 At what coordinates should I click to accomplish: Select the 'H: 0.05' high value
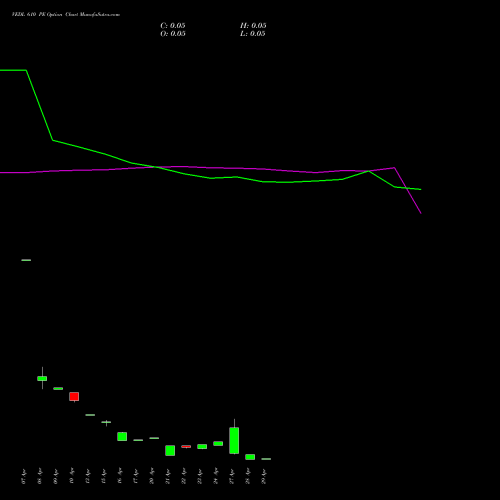coord(253,26)
